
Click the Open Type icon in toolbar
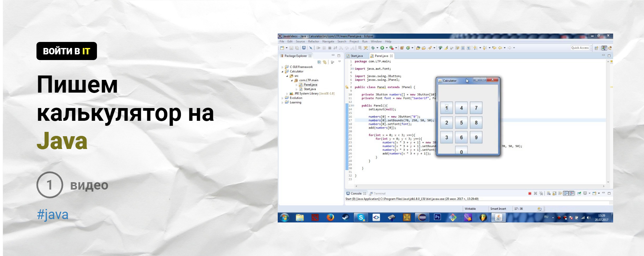[x=418, y=48]
